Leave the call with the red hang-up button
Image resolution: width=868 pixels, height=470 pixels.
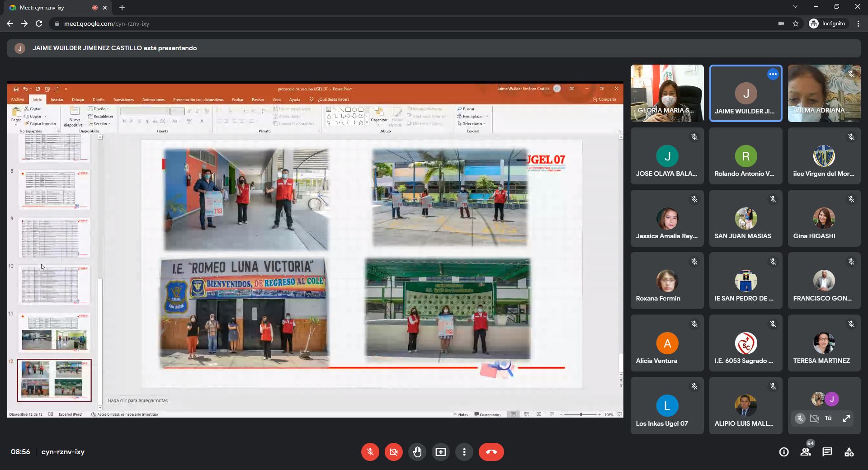(491, 452)
